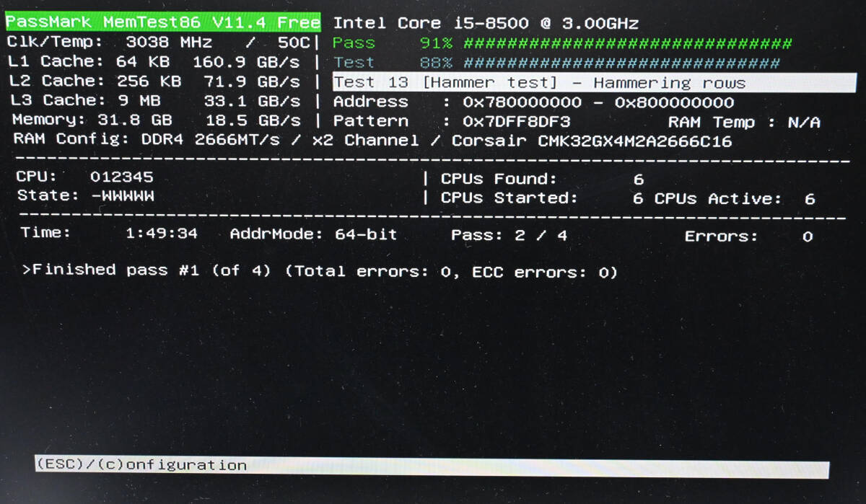Click the 18.5 GB/s memory speed value
The width and height of the screenshot is (866, 504).
[x=253, y=120]
